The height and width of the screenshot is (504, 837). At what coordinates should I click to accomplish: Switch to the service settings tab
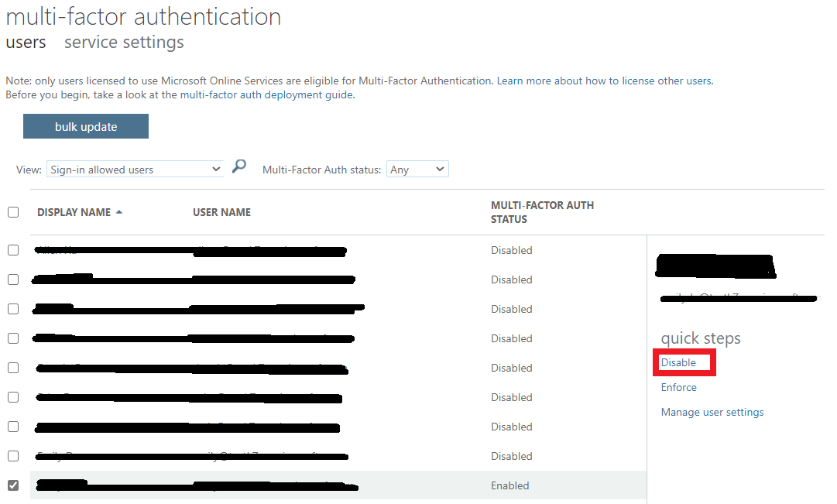[x=124, y=42]
